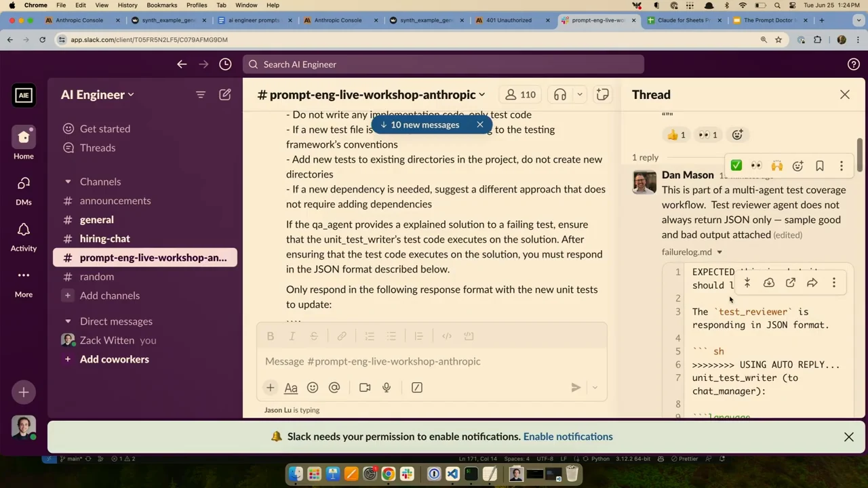The image size is (868, 488).
Task: Toggle strikethrough formatting in composer
Action: pyautogui.click(x=314, y=336)
